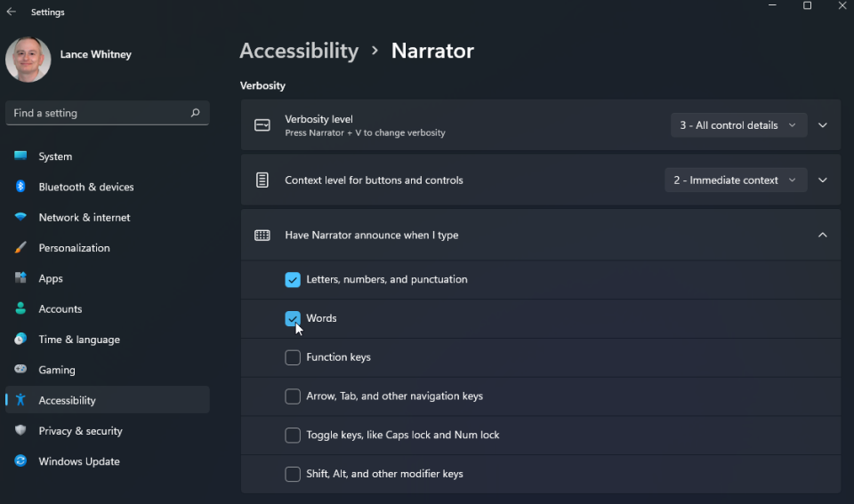Click the Find a setting search box
854x504 pixels.
point(98,113)
